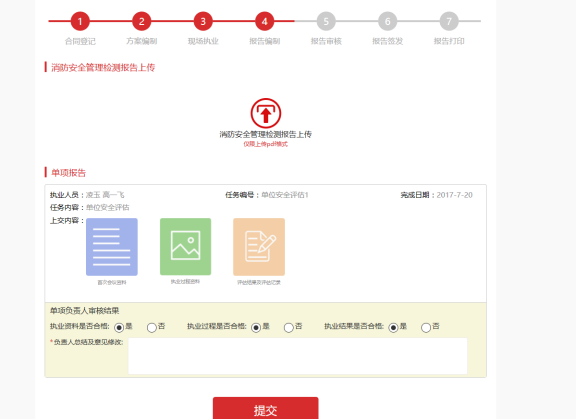Click the upload arrow icon for PDF report
This screenshot has width=576, height=419.
pyautogui.click(x=266, y=113)
